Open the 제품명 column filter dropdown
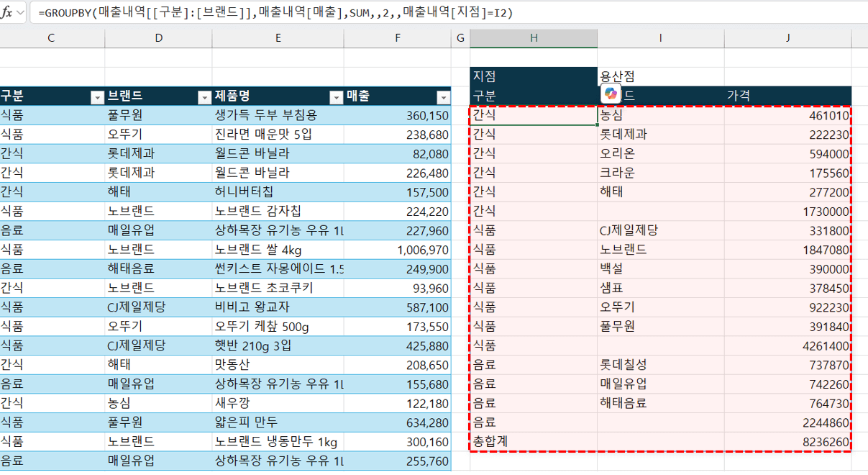868x475 pixels. 335,96
